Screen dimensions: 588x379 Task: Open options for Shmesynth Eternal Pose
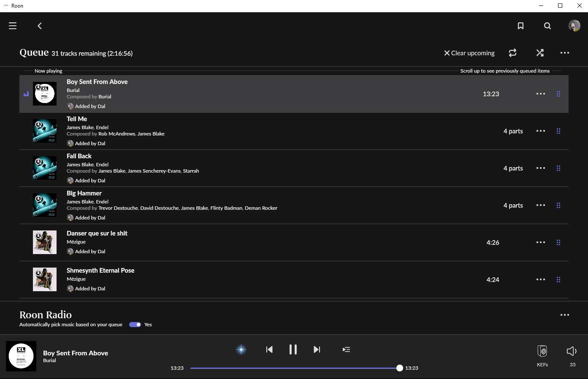[541, 279]
